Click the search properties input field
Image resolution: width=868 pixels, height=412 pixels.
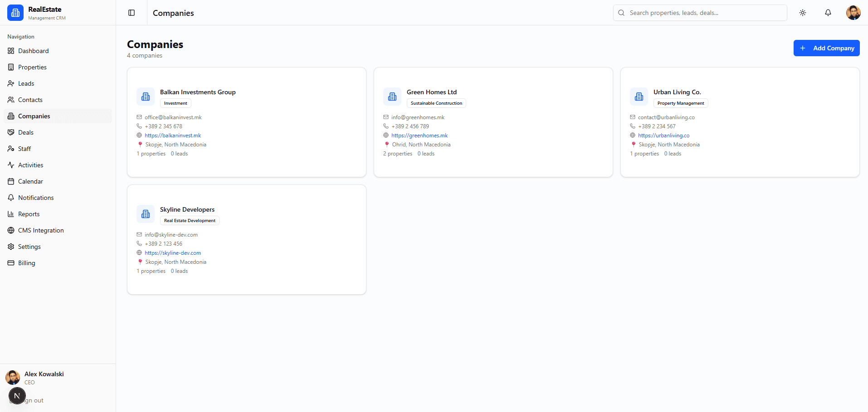click(700, 13)
